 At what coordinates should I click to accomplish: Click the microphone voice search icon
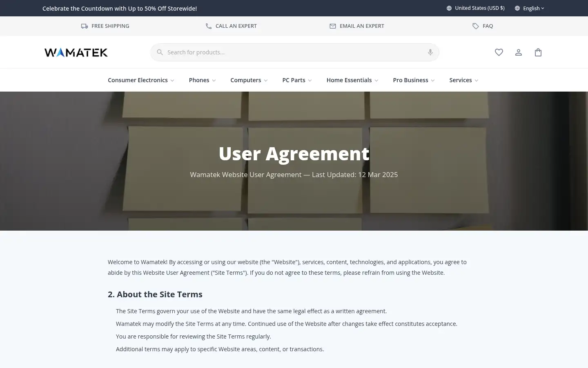click(430, 52)
